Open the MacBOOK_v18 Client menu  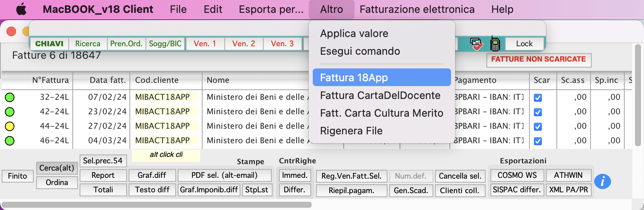click(98, 9)
